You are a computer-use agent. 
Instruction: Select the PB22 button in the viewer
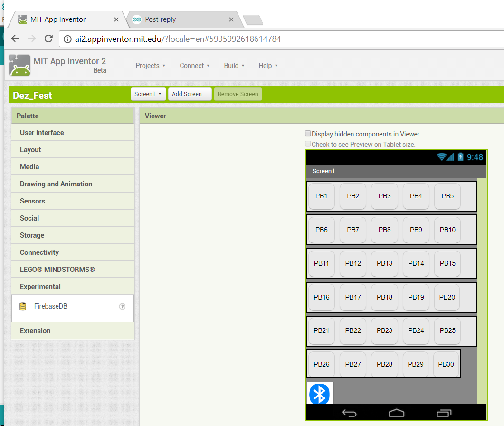[353, 330]
